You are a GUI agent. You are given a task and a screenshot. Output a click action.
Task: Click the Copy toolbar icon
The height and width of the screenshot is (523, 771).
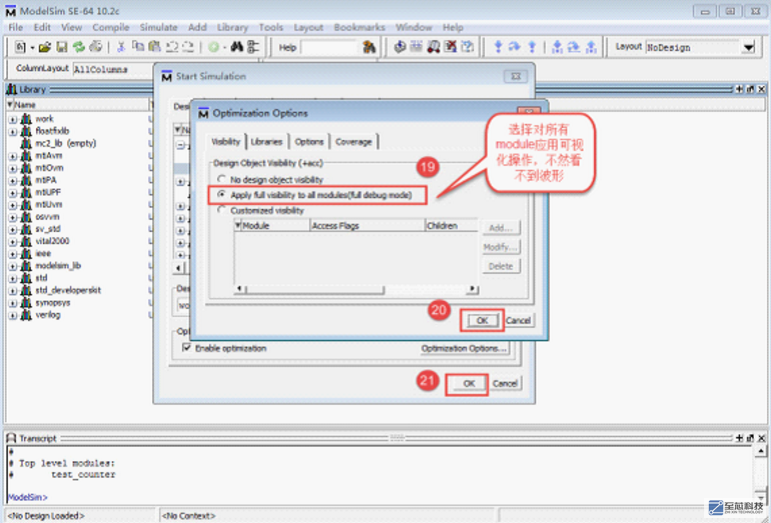138,47
